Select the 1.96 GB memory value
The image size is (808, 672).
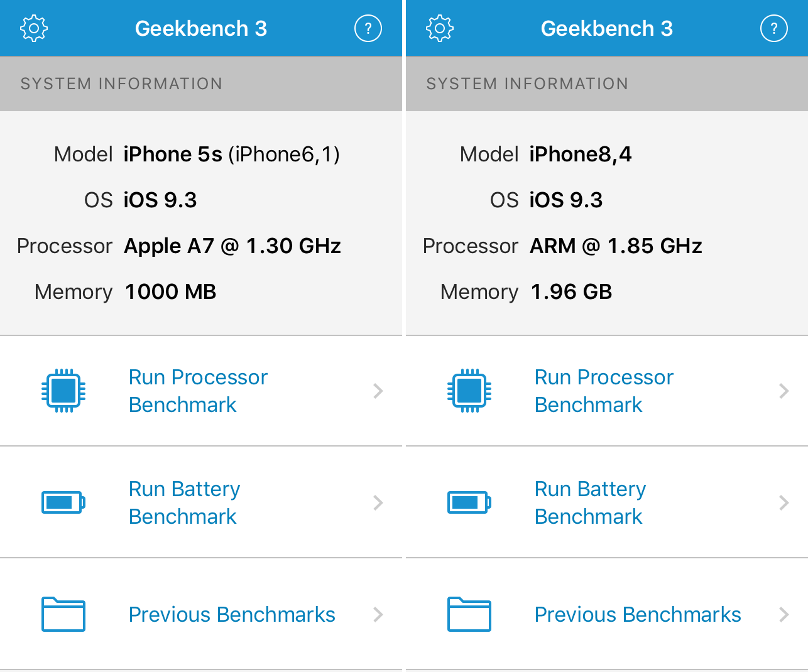pos(571,291)
